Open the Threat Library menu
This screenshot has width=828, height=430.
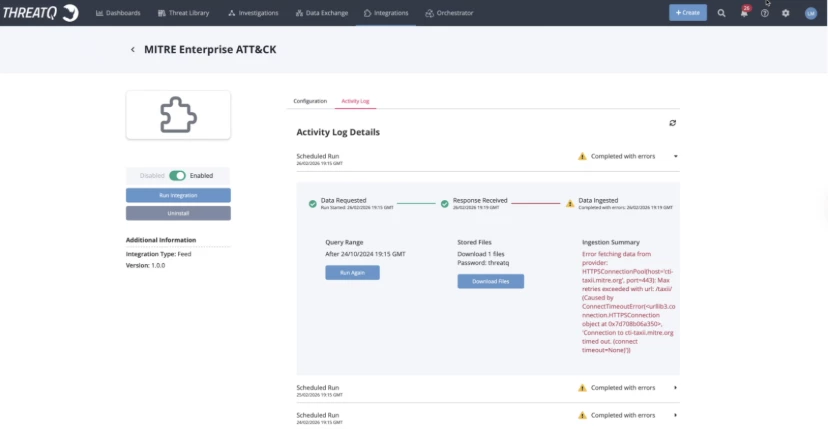click(x=183, y=13)
